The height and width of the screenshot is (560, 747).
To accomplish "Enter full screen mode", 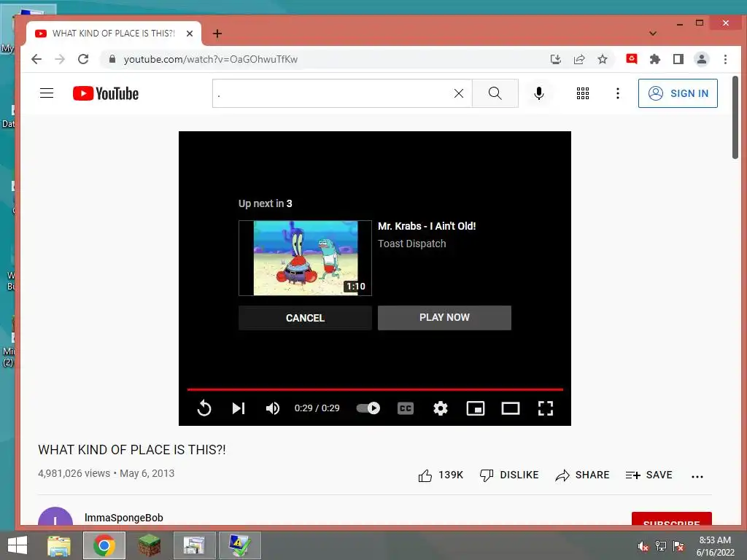I will click(546, 408).
